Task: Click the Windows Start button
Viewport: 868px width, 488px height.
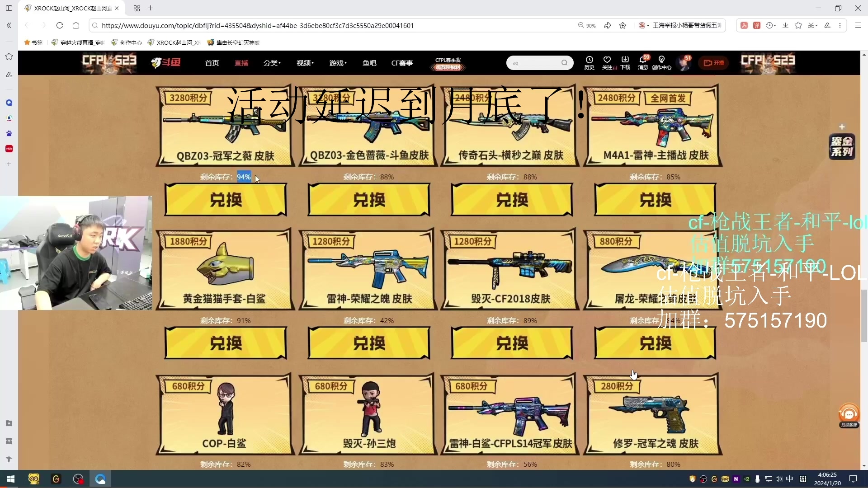Action: pos(11,479)
